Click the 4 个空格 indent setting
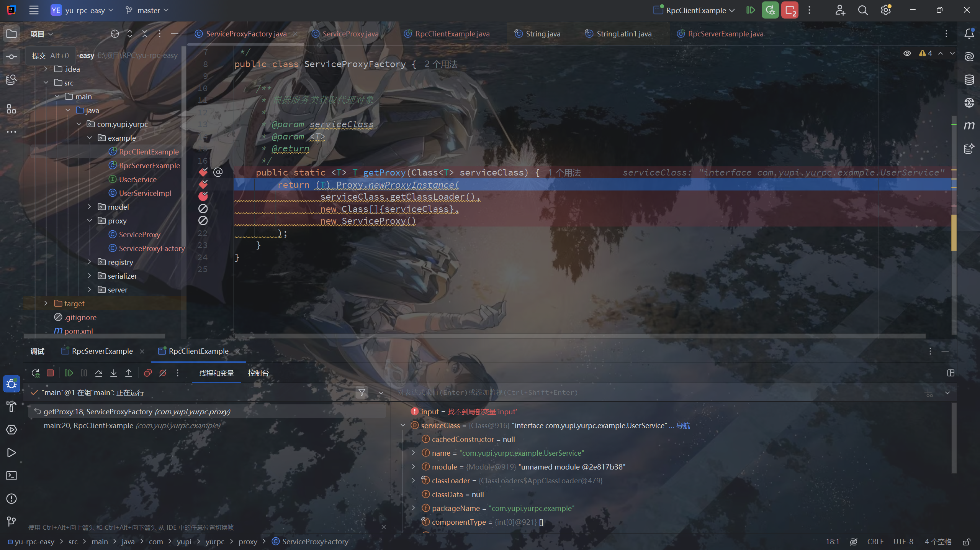This screenshot has width=980, height=550. click(938, 542)
